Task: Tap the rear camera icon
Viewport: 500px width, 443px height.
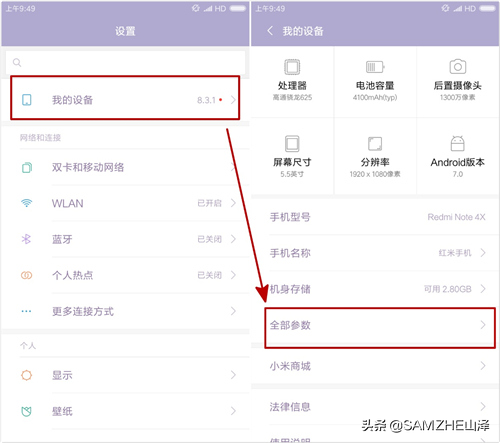Action: click(x=458, y=66)
